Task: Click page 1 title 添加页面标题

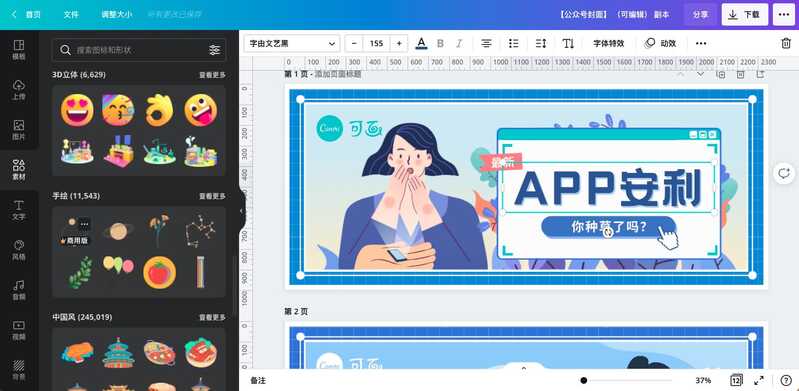Action: [x=338, y=74]
